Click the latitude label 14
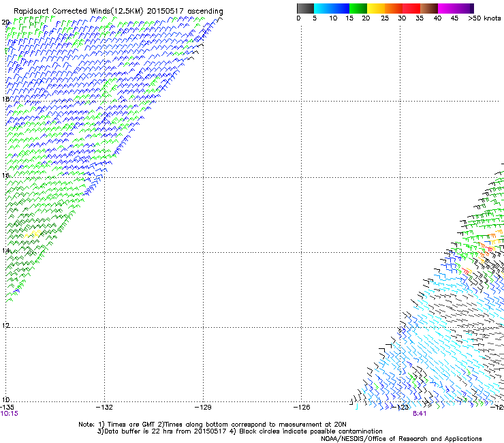 tap(5, 250)
